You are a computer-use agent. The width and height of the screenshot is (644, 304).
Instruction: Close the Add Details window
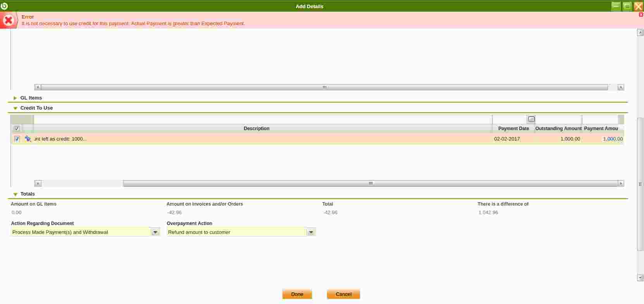coord(638,6)
